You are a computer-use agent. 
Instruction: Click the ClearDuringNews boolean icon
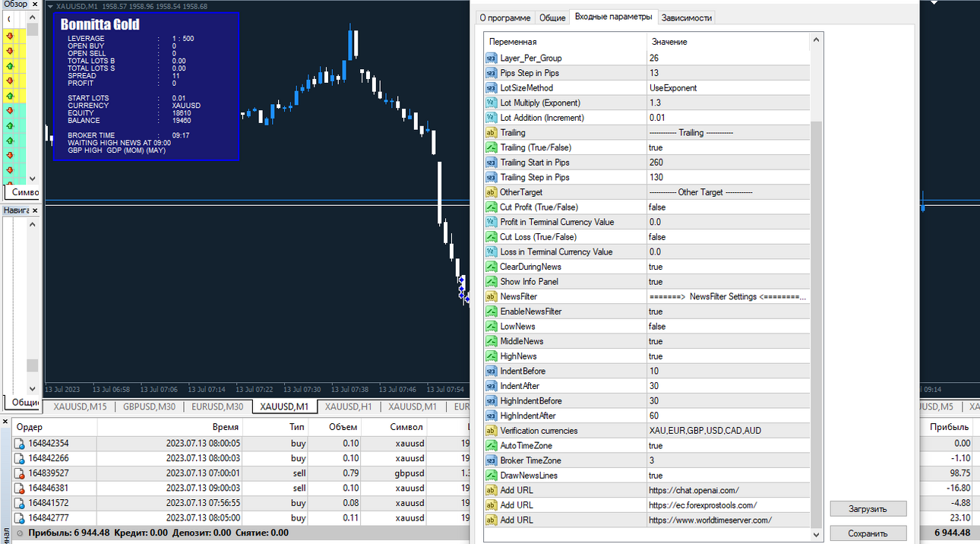(x=491, y=267)
